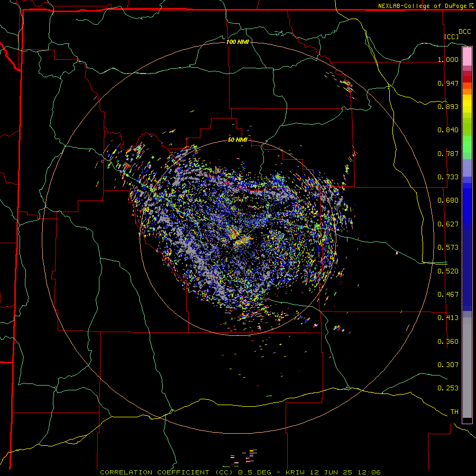Click the 0.840 scale value
This screenshot has height=476, width=476.
click(x=448, y=130)
